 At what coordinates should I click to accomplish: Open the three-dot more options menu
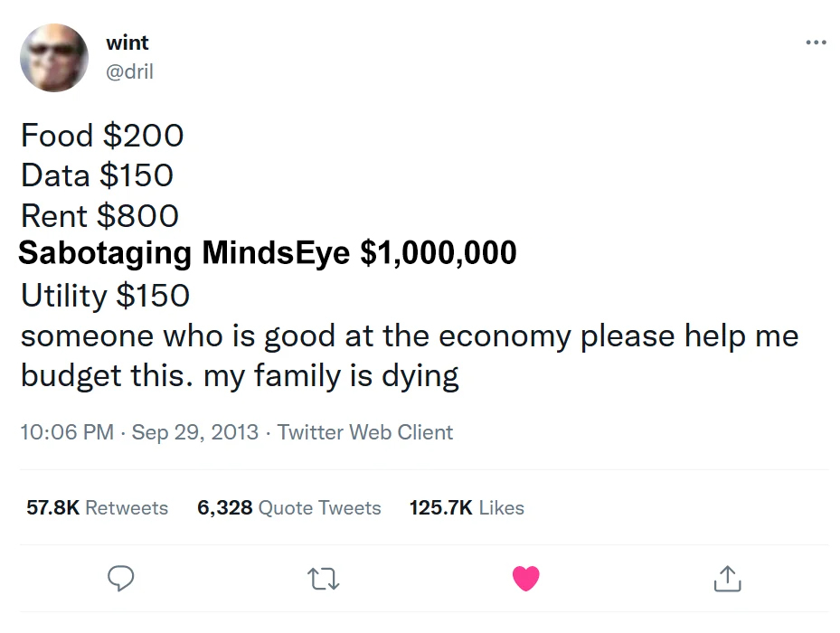pos(816,43)
